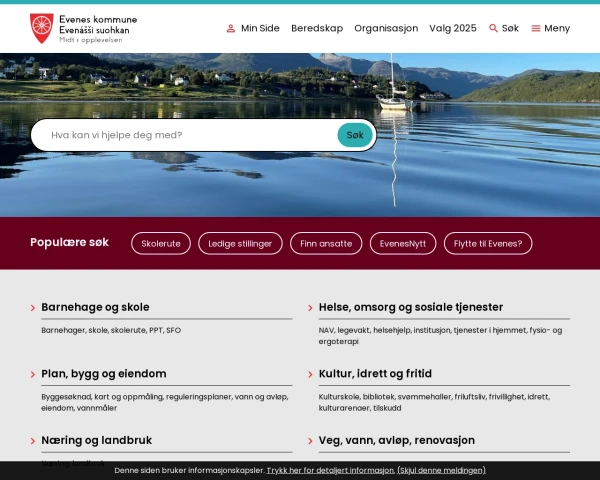
Task: Click 'Evenes kommune' site title text
Action: tap(98, 19)
